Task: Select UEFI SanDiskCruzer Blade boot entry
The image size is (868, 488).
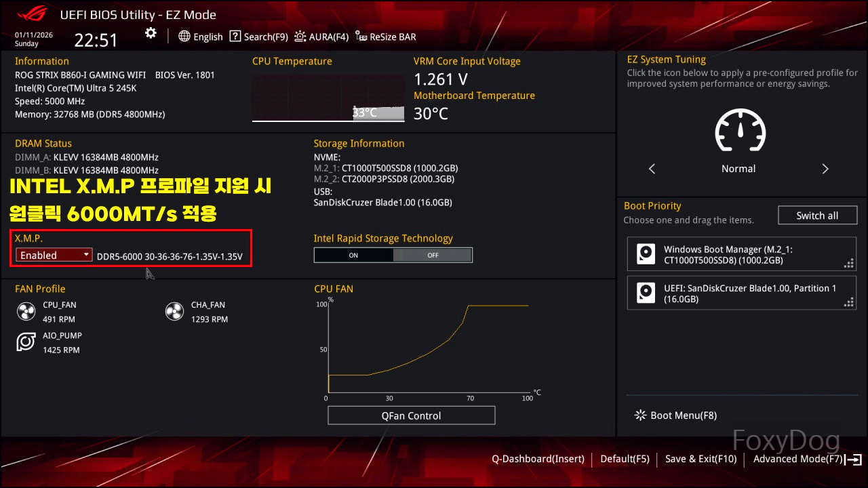Action: [x=742, y=293]
